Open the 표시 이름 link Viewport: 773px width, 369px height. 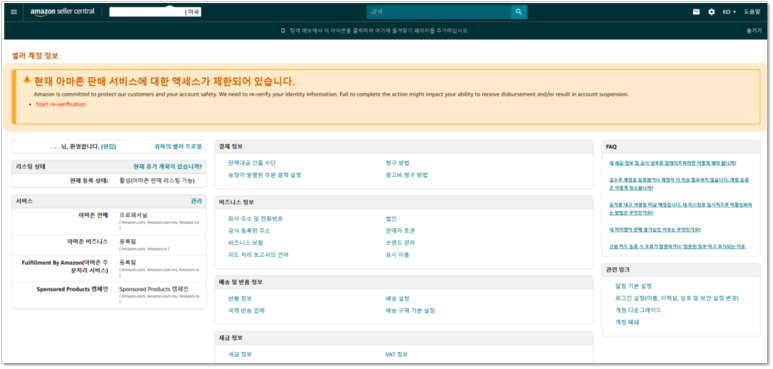(397, 255)
